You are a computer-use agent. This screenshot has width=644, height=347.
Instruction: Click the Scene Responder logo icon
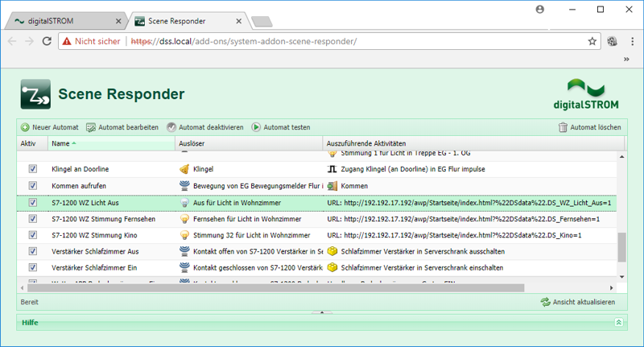35,94
